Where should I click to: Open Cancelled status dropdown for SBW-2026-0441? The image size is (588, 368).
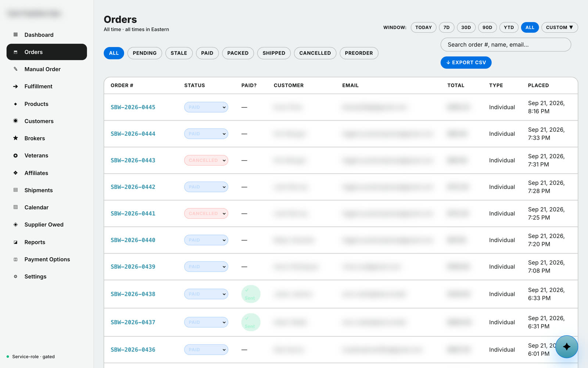coord(206,213)
